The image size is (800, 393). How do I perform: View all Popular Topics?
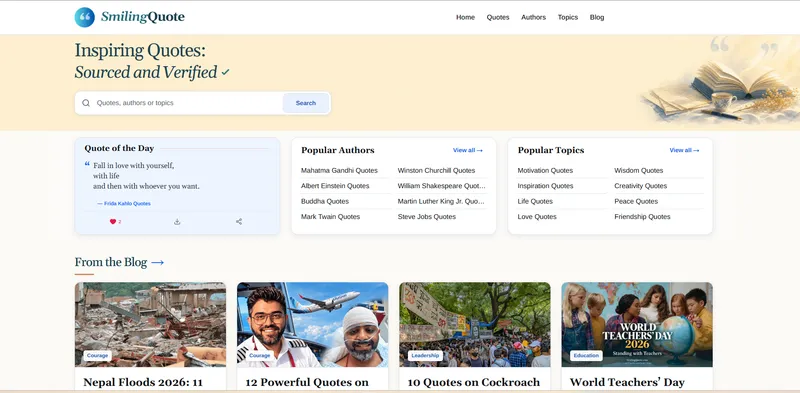tap(684, 150)
